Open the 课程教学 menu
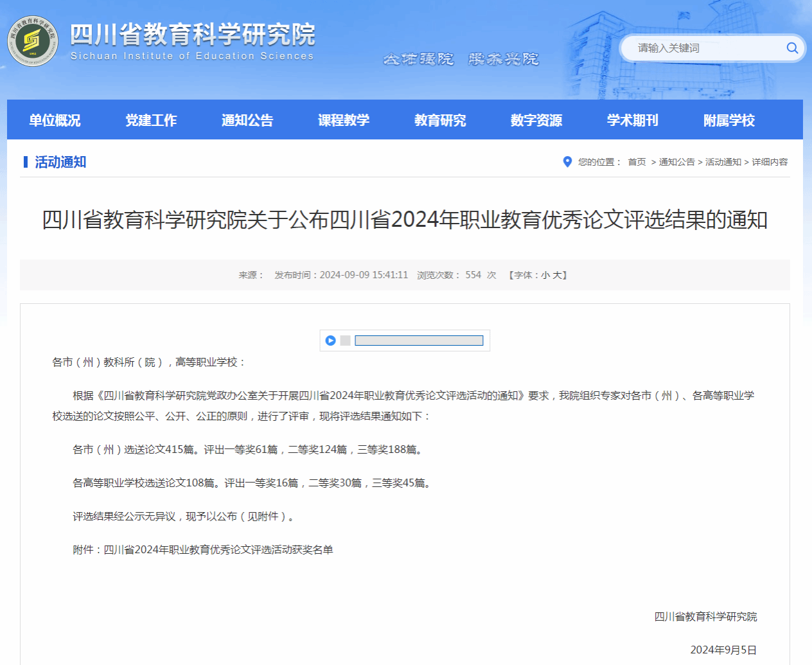 coord(344,120)
